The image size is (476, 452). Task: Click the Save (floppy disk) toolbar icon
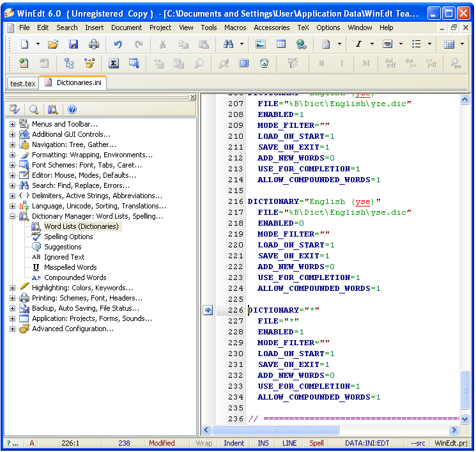pyautogui.click(x=73, y=44)
